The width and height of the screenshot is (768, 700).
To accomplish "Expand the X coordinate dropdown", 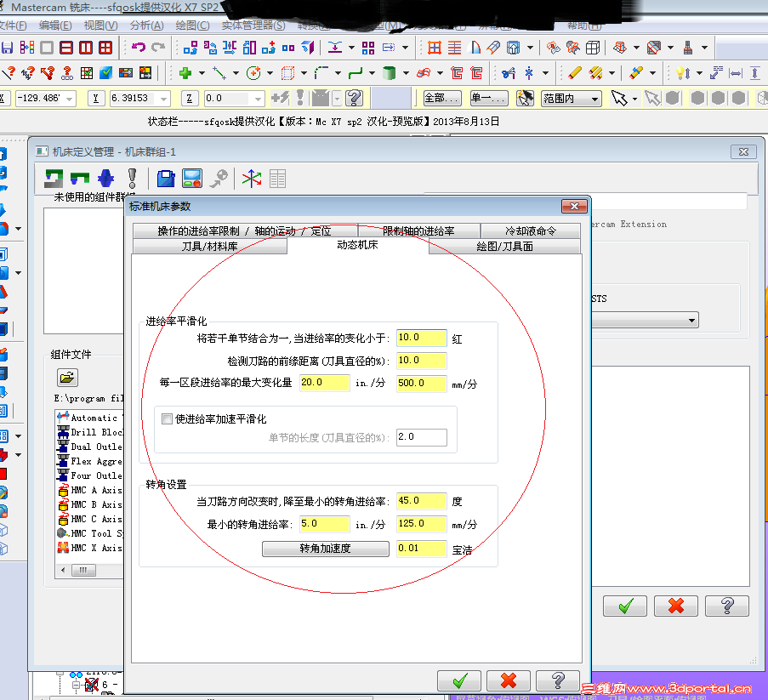I will point(70,99).
